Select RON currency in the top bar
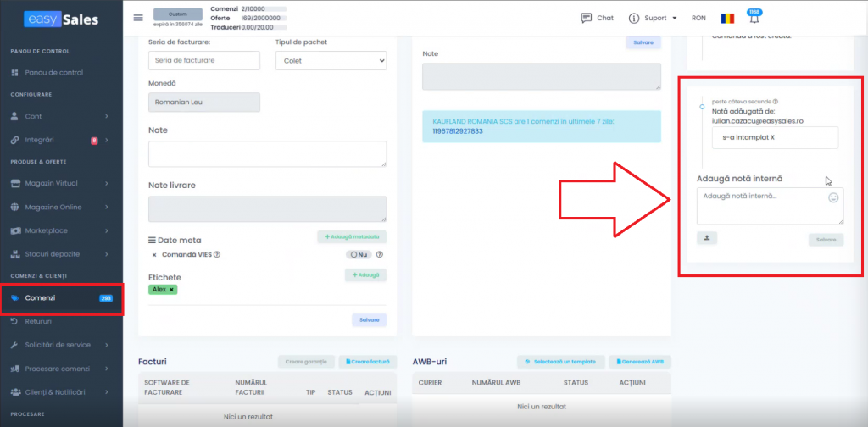 tap(698, 18)
